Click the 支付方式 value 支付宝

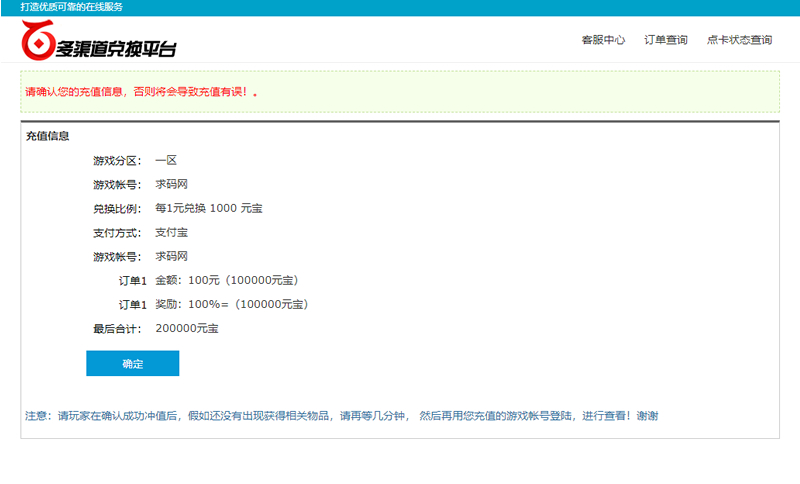tap(171, 232)
